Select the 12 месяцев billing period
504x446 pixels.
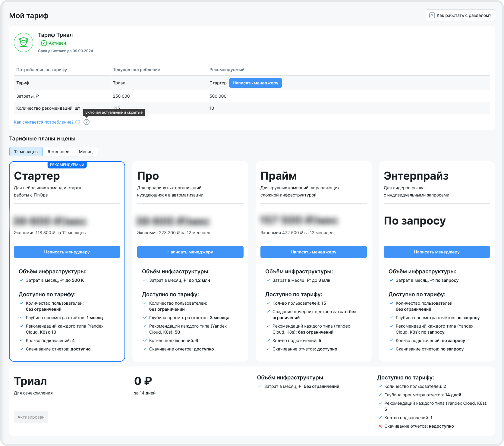[26, 152]
